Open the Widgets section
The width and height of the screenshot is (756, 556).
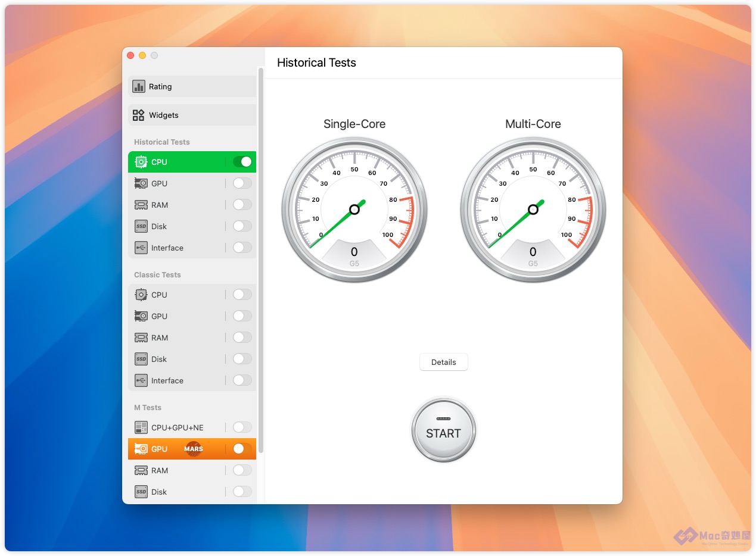192,115
